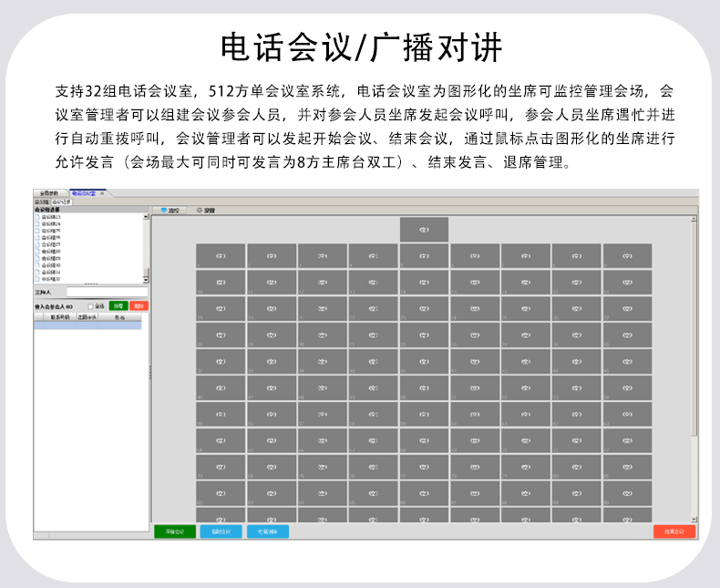Viewport: 720px width, 588px height.
Task: Click seat number 28 starting the fourth row
Action: click(x=221, y=335)
